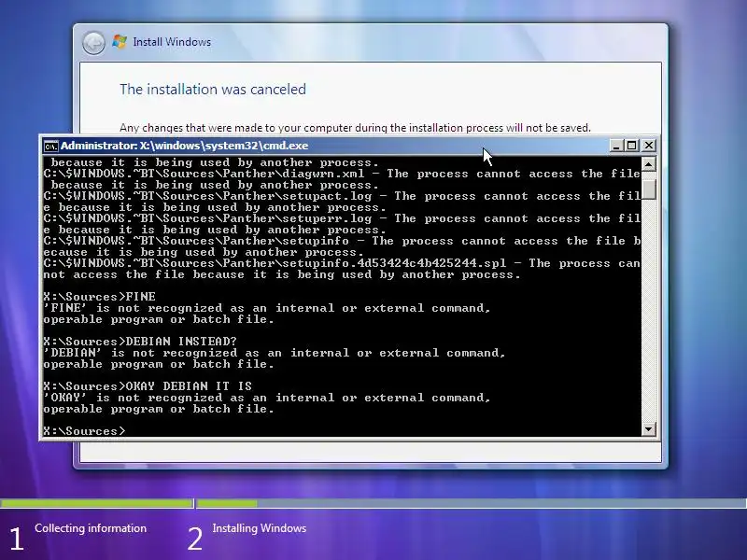The width and height of the screenshot is (747, 560).
Task: Open the cmd.exe system menu icon
Action: coord(50,147)
